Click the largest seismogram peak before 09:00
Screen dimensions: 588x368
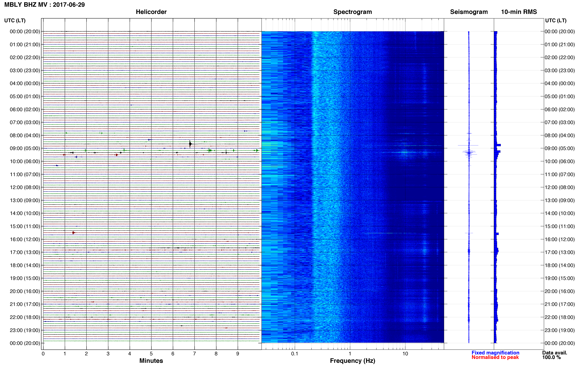468,146
